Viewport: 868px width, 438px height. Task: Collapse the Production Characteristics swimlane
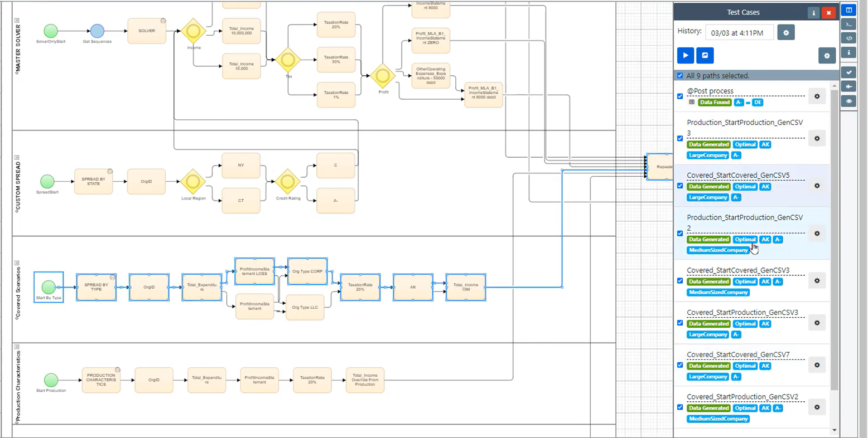tap(17, 347)
